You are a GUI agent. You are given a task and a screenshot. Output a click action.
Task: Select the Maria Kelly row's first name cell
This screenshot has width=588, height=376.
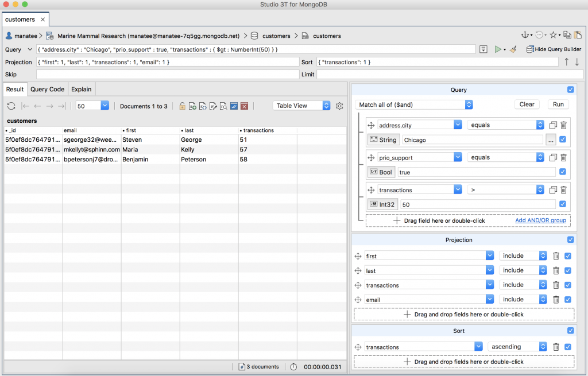click(150, 150)
